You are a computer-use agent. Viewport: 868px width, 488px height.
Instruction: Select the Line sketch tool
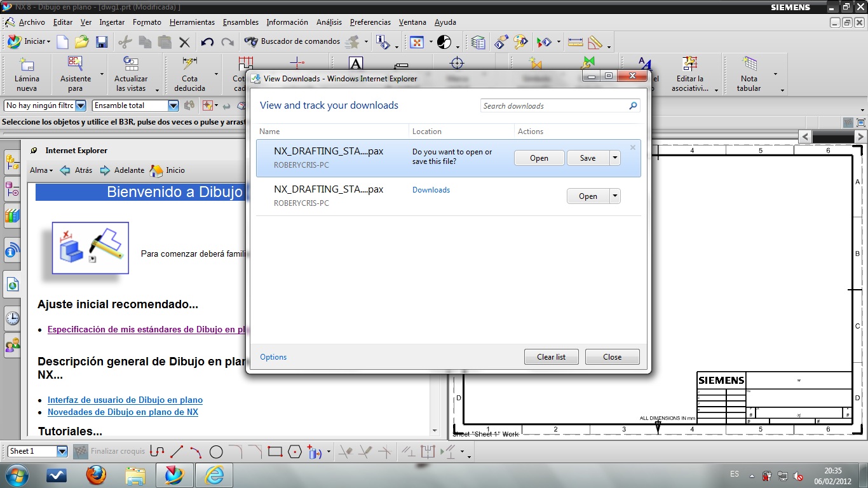pyautogui.click(x=177, y=452)
